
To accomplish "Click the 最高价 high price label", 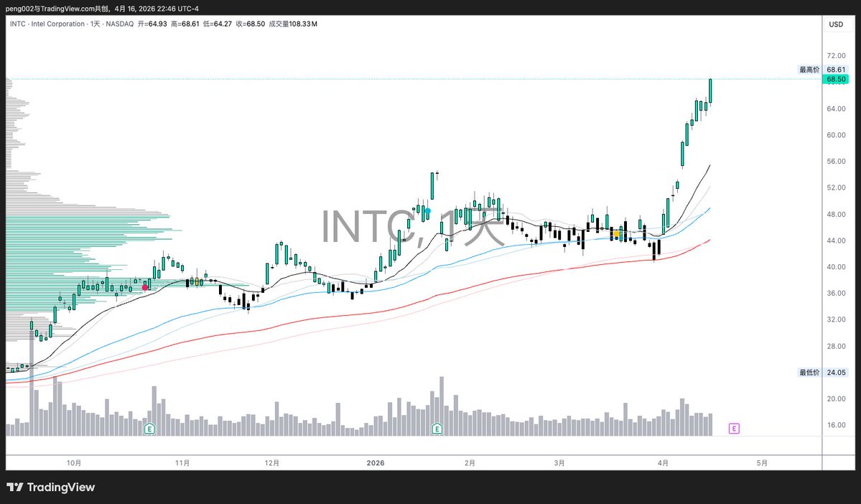I will [x=809, y=70].
